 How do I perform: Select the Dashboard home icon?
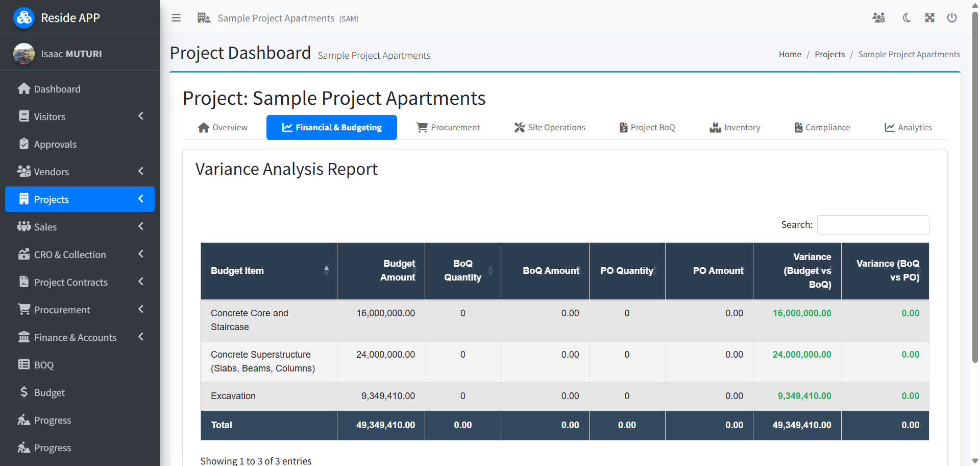click(x=24, y=88)
